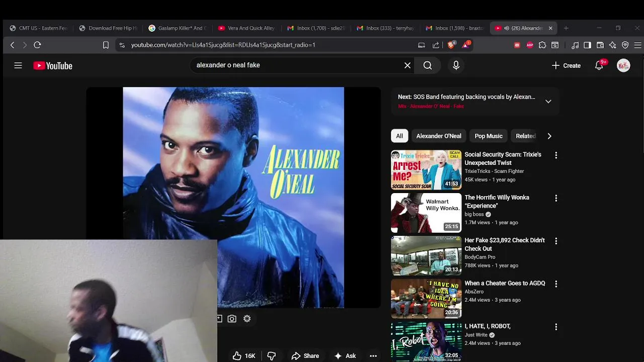This screenshot has width=644, height=362.
Task: Open Leo AI sparkle icon
Action: pos(612,45)
